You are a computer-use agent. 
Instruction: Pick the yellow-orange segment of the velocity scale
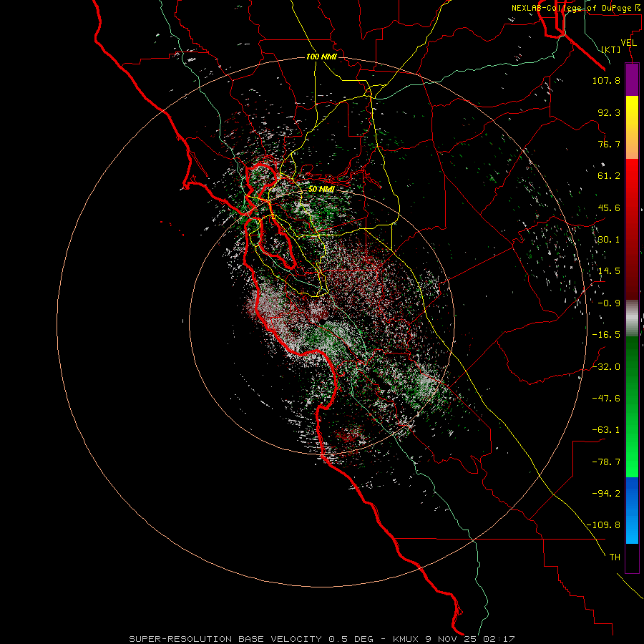(x=632, y=127)
